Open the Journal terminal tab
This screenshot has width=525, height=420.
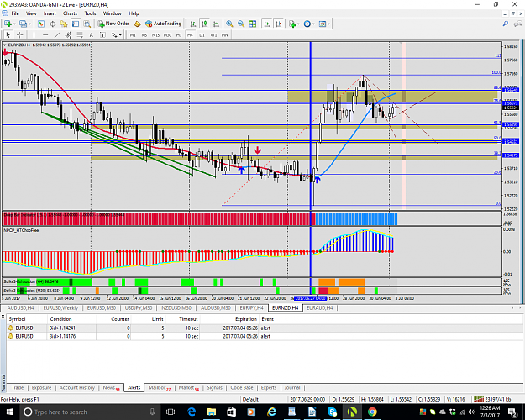(x=292, y=387)
